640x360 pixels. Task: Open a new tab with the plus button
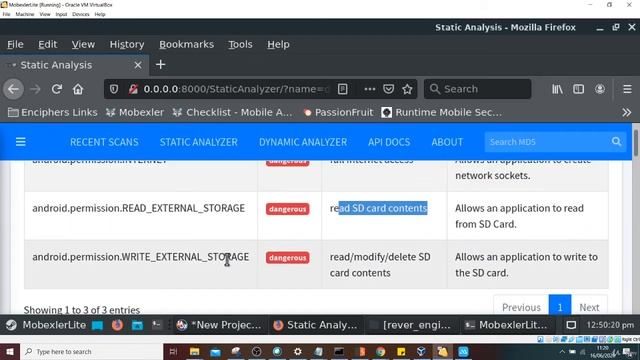(160, 64)
